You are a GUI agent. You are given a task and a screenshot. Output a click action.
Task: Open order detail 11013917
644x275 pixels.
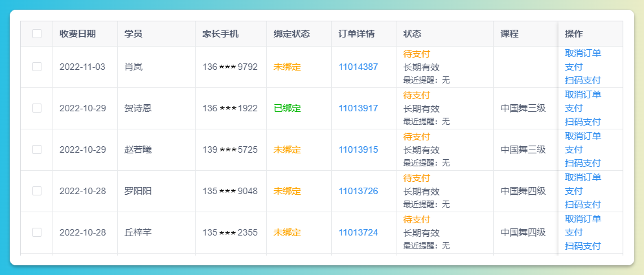(x=358, y=108)
